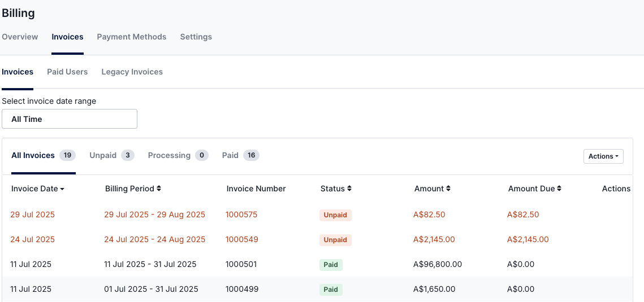Open invoice number 1000549
Screen dimensions: 644x302
click(x=242, y=239)
